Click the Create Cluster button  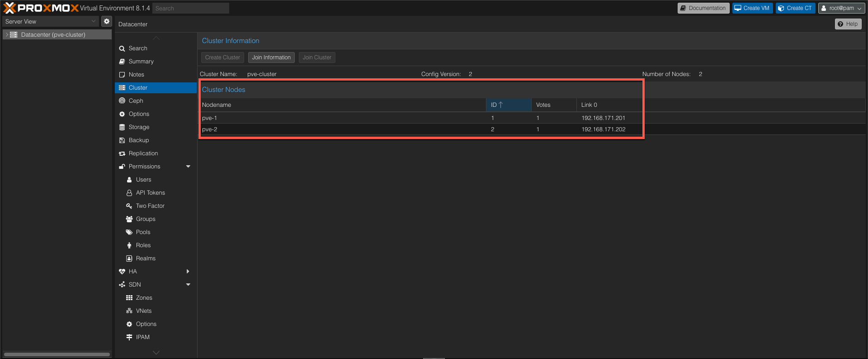(222, 57)
